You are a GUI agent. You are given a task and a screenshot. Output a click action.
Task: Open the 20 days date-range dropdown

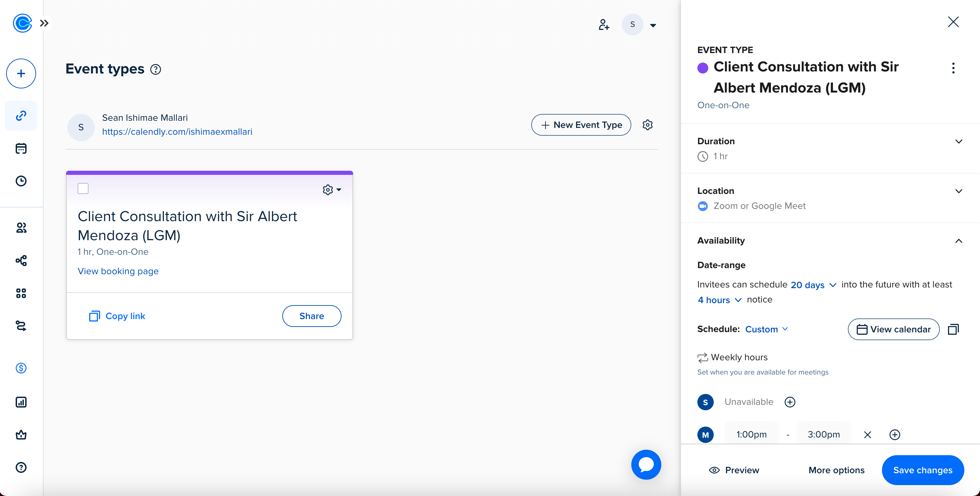tap(813, 285)
